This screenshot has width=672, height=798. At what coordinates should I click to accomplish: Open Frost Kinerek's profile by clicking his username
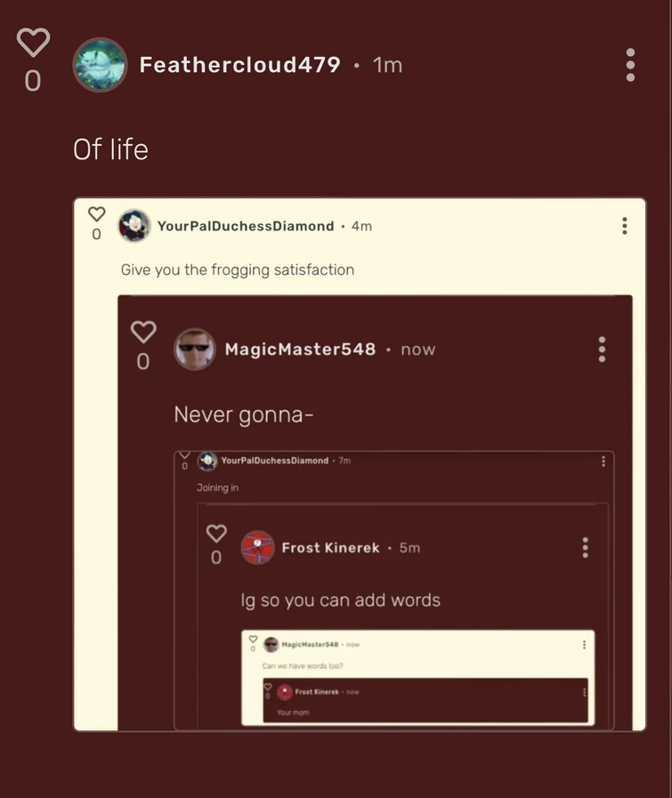coord(333,547)
